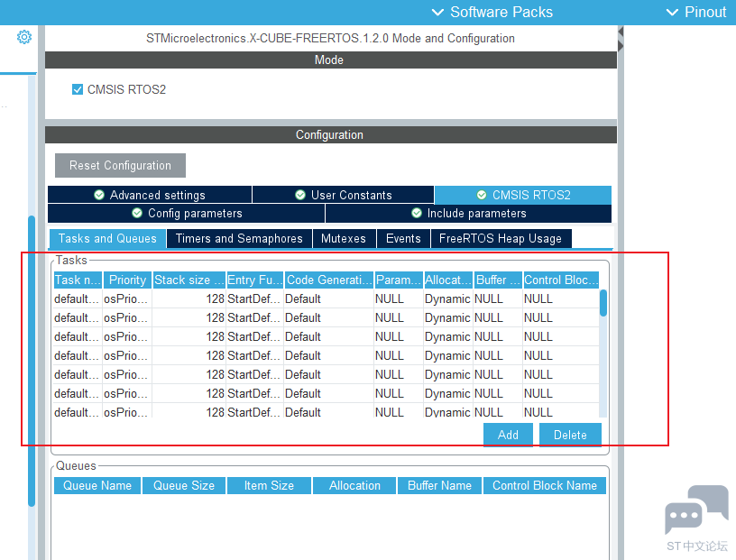Click the green check icon on Include parameters
The height and width of the screenshot is (560, 736).
[417, 213]
